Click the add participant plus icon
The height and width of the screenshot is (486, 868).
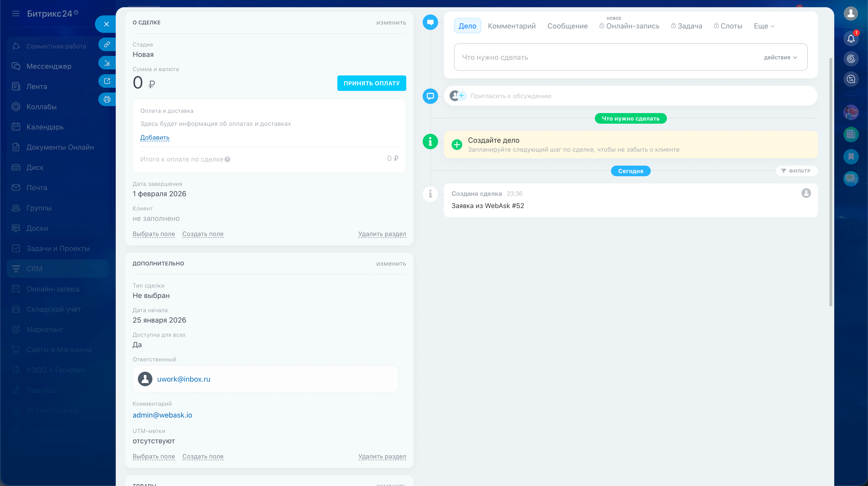point(461,96)
